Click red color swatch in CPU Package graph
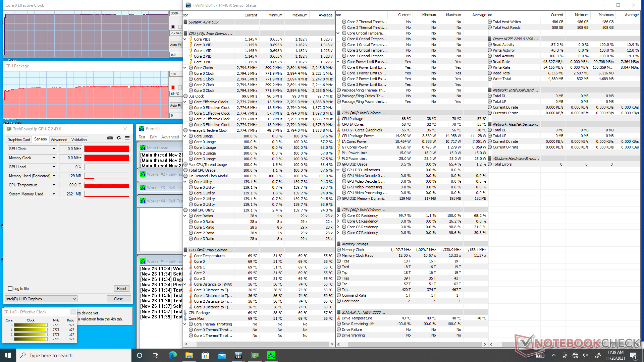This screenshot has width=644, height=362. (x=173, y=87)
